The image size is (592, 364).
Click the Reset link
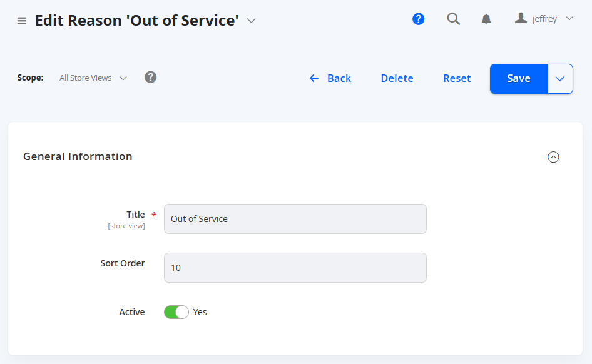[457, 78]
